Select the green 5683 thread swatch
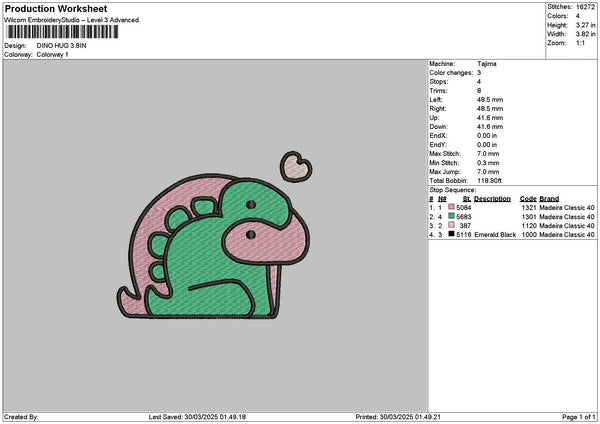Image resolution: width=600 pixels, height=424 pixels. pyautogui.click(x=453, y=217)
